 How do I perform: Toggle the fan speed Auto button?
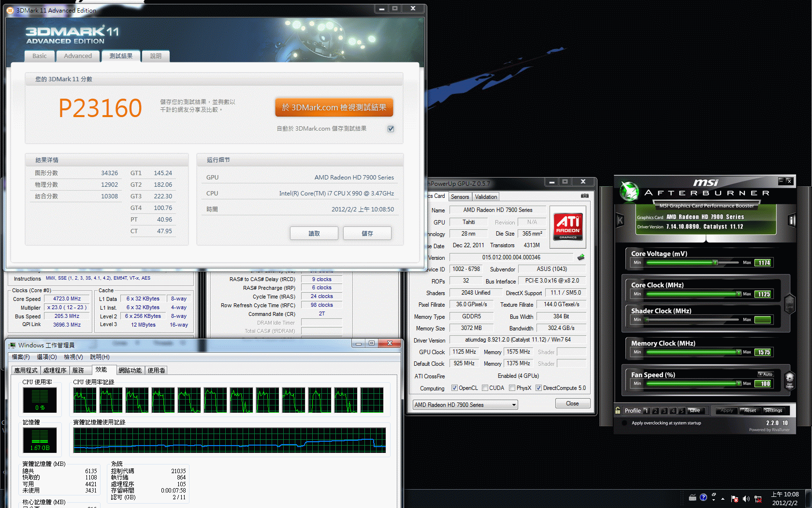point(766,374)
